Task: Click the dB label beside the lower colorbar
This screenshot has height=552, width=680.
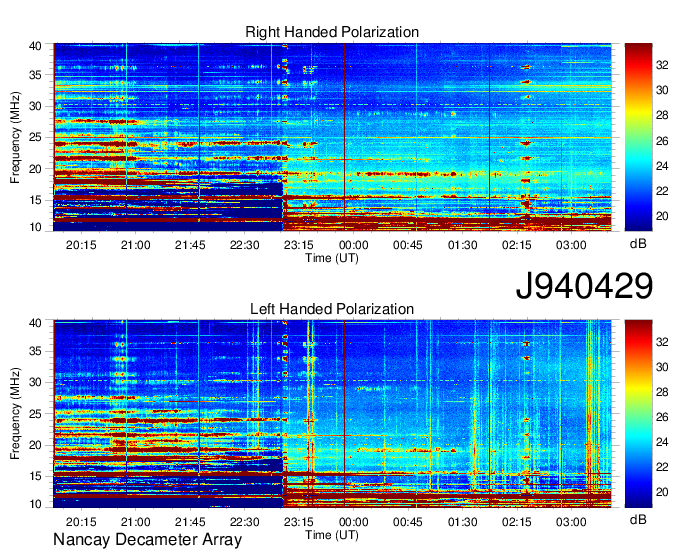Action: click(638, 519)
